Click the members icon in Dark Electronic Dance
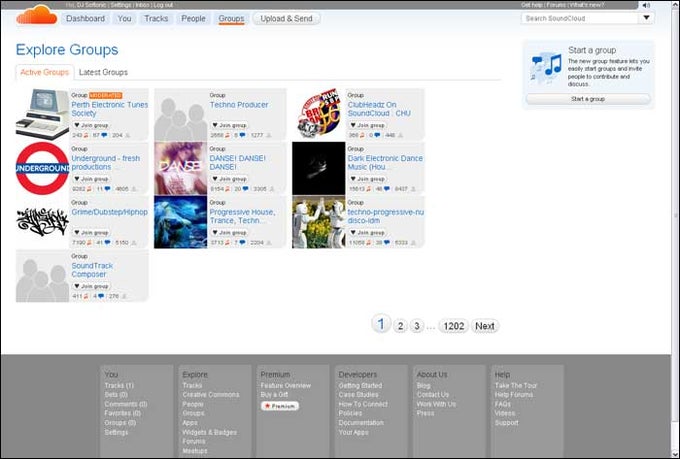 point(413,189)
